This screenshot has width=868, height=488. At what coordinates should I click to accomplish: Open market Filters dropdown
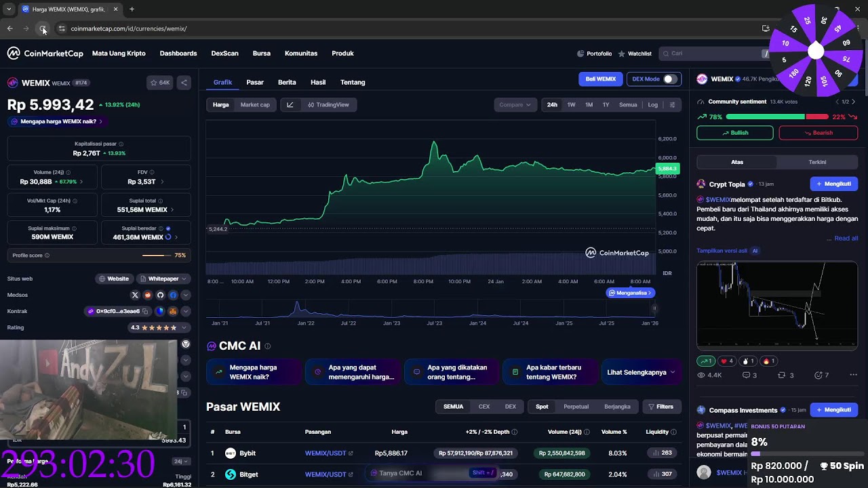[x=661, y=407]
